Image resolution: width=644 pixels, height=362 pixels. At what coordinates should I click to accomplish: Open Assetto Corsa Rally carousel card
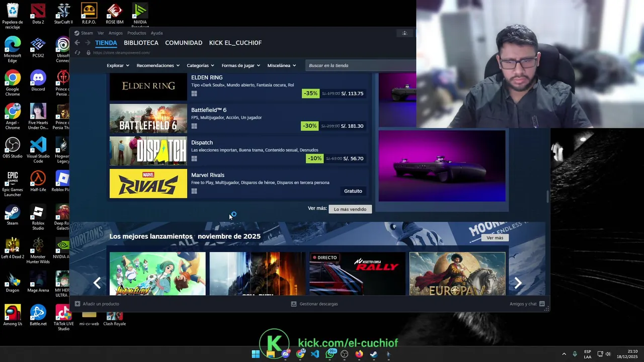357,274
